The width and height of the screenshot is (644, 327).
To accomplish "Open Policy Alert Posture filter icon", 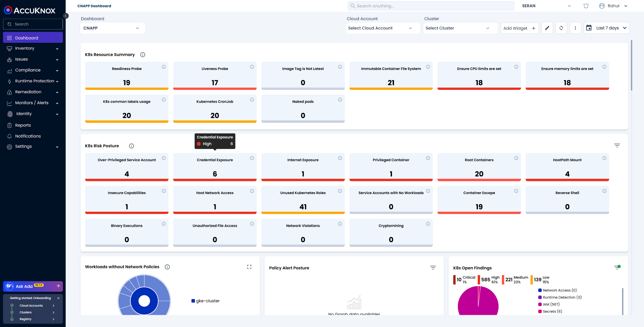I will [433, 268].
